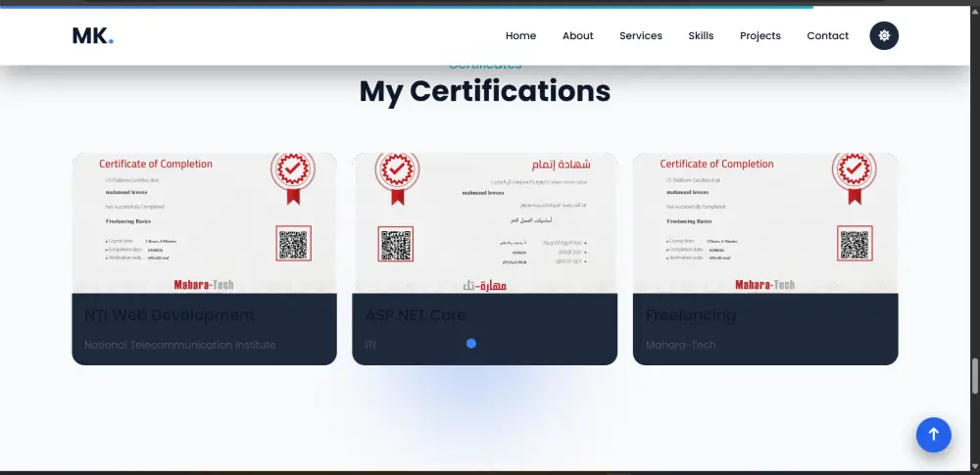
Task: Click QR code on NTI Web Development certificate
Action: [x=293, y=244]
